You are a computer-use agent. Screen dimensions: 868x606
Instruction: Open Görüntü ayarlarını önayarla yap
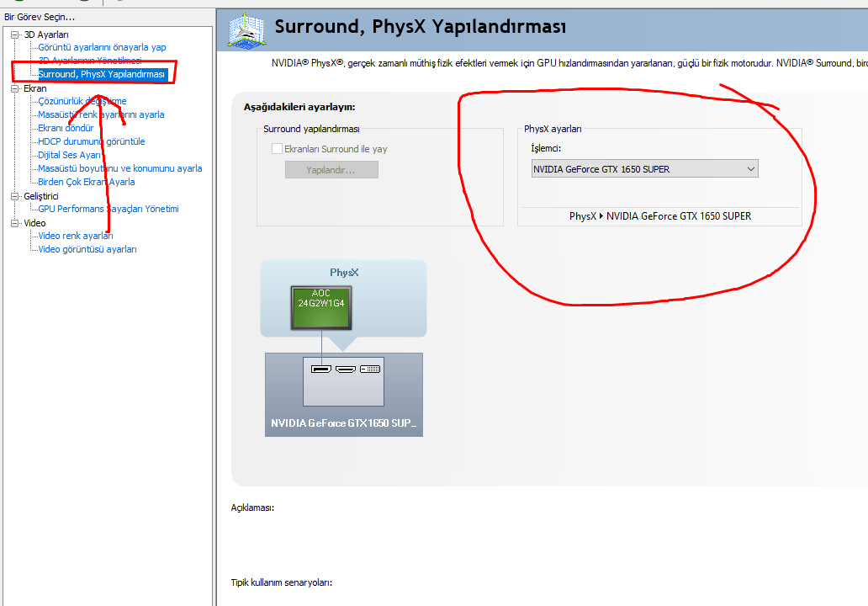(102, 47)
